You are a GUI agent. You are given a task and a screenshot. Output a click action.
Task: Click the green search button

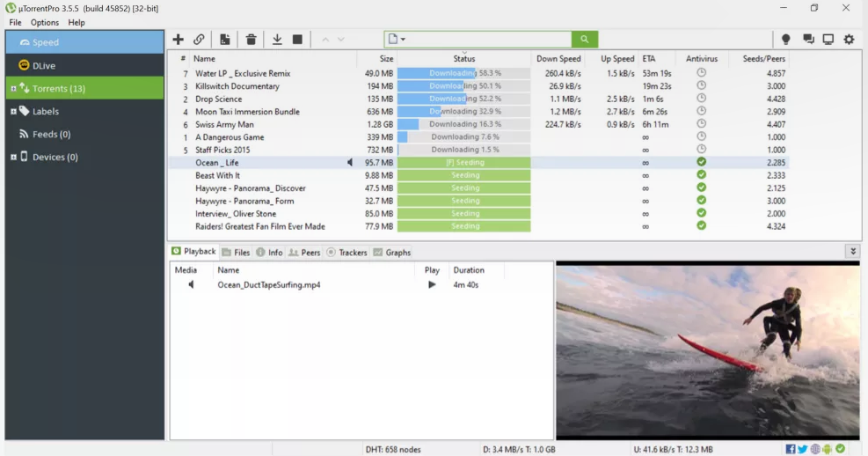[585, 40]
